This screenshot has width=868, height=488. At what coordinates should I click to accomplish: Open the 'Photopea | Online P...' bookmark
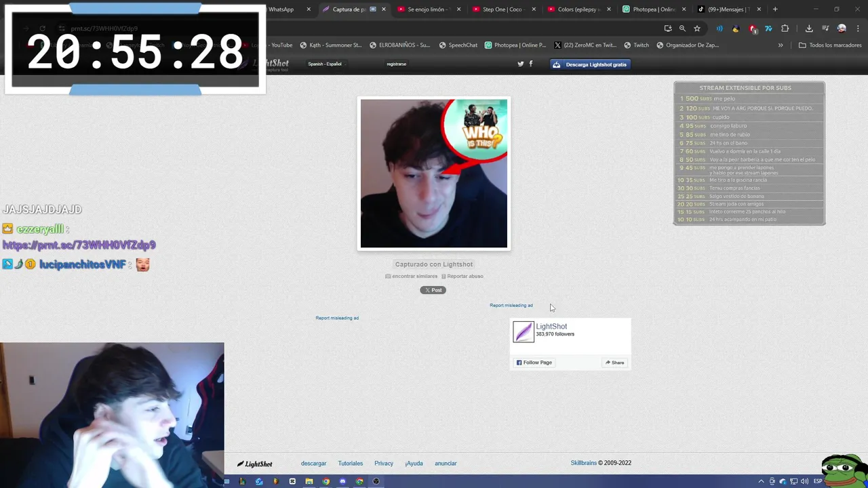point(515,45)
